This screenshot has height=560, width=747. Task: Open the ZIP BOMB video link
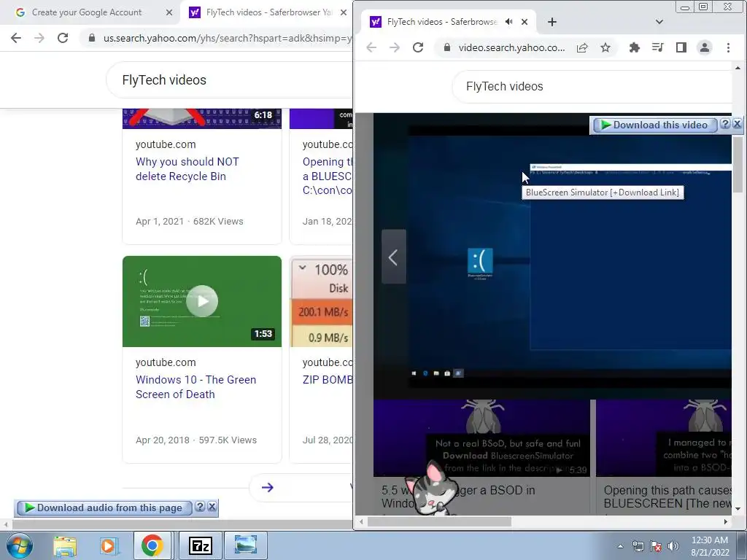[x=328, y=379]
